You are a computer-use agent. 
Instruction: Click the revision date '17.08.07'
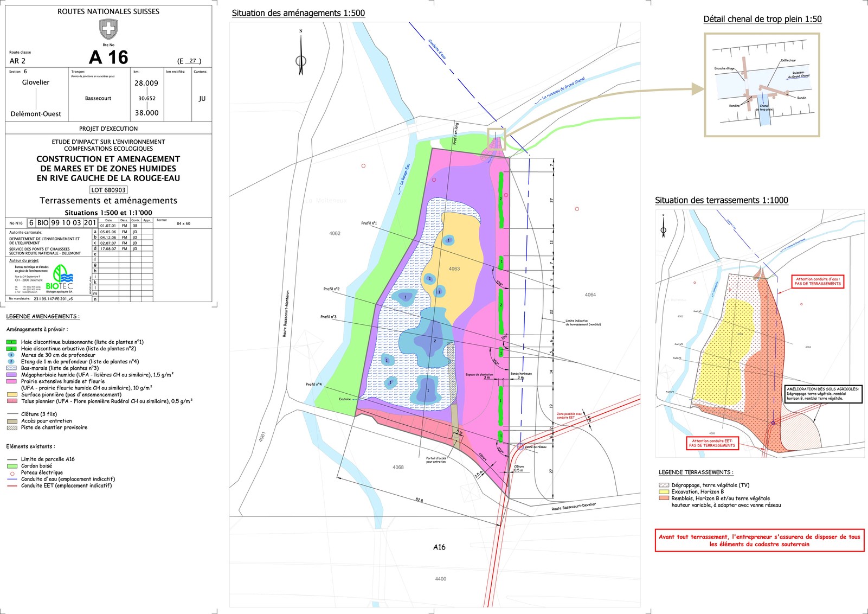(x=108, y=249)
